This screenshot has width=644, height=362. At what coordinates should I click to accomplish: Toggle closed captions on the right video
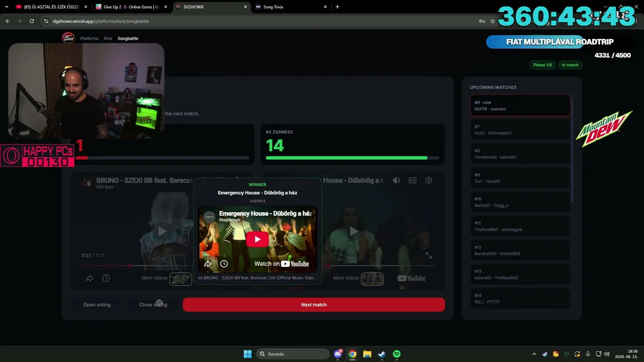(413, 180)
